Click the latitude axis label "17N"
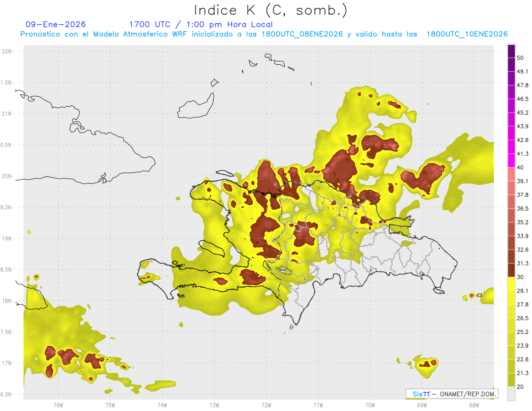The width and height of the screenshot is (532, 411). (8, 363)
